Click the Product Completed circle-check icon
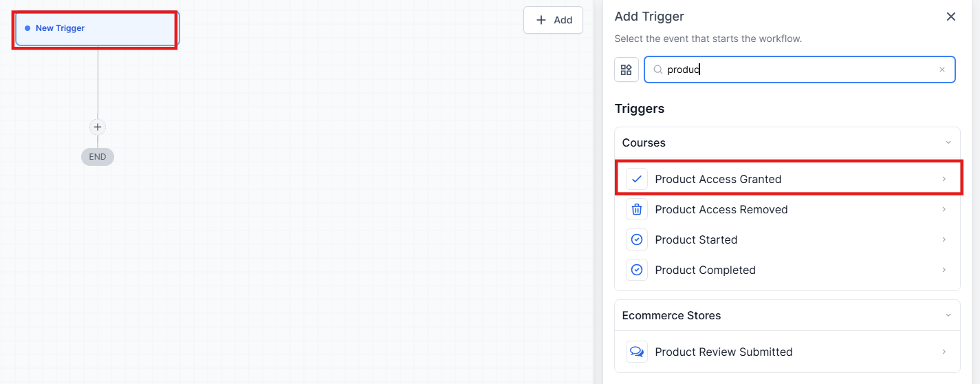The width and height of the screenshot is (980, 384). point(637,270)
